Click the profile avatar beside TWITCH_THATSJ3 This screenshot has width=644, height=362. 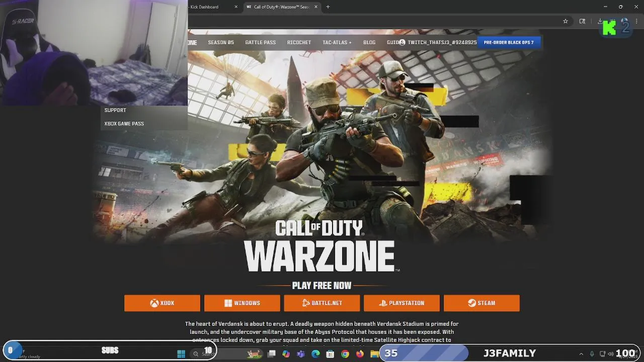click(x=402, y=43)
